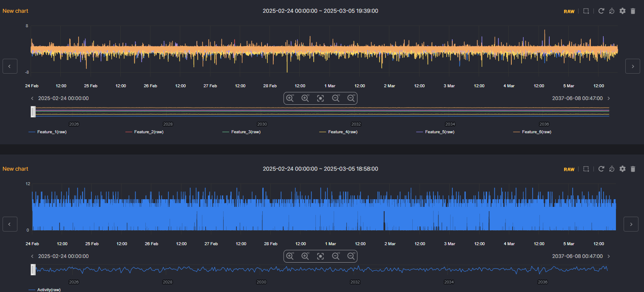The width and height of the screenshot is (644, 292).
Task: Open time history for the top chart
Action: click(x=612, y=11)
